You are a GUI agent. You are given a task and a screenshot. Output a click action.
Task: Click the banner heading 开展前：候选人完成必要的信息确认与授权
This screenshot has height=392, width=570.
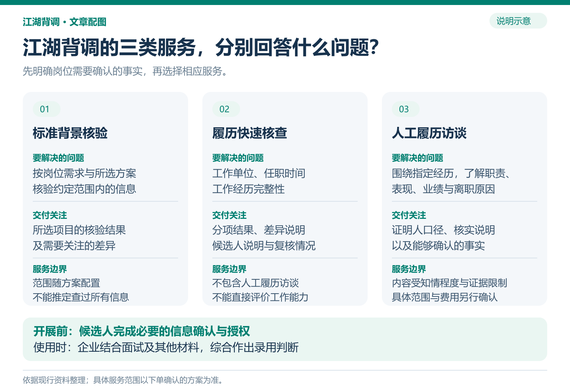click(142, 331)
